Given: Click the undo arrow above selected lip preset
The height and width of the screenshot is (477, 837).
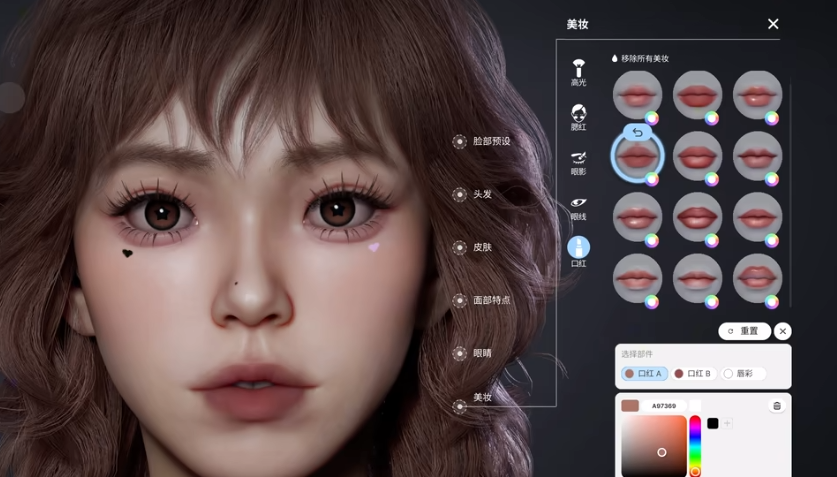Looking at the screenshot, I should tap(637, 132).
